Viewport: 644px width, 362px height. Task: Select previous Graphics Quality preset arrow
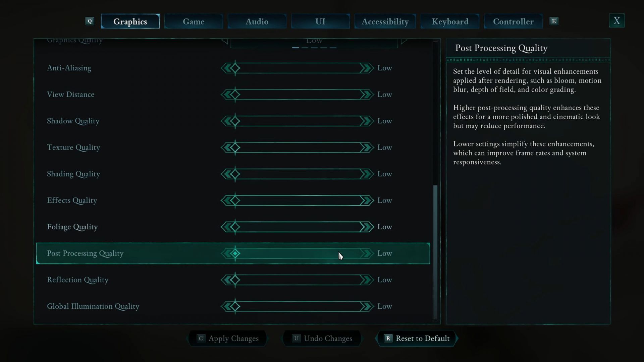[x=225, y=41]
